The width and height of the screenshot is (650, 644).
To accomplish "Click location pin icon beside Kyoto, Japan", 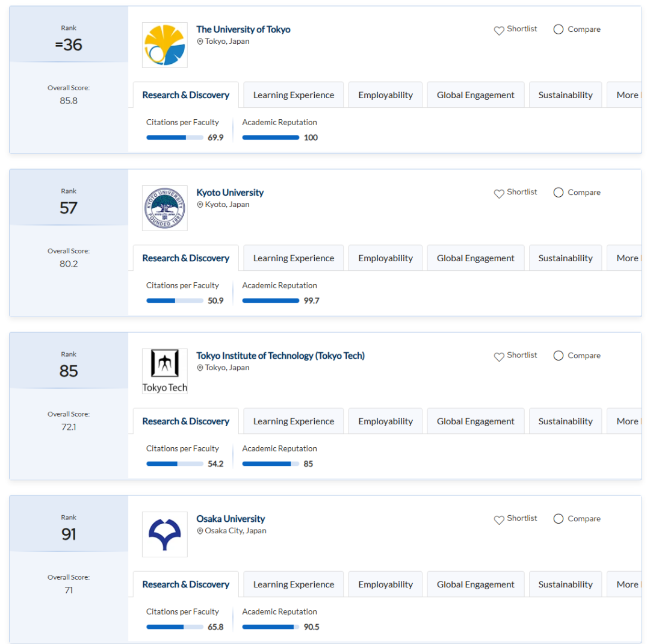I will pyautogui.click(x=200, y=205).
